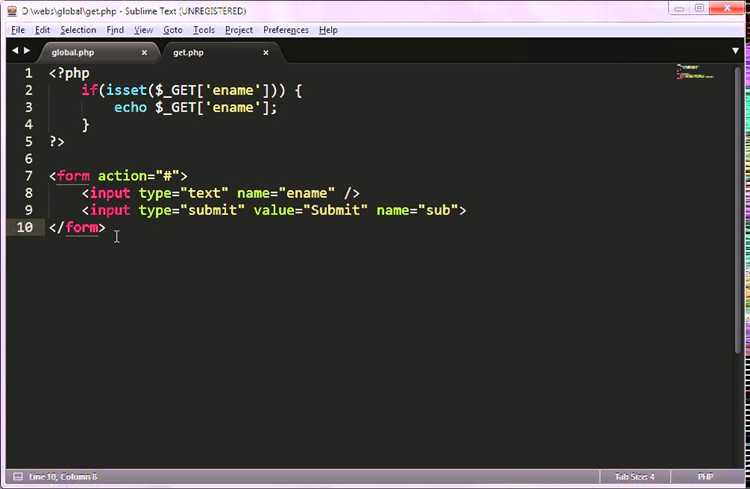The height and width of the screenshot is (489, 750).
Task: Open the PHP syntax selector
Action: coord(706,477)
